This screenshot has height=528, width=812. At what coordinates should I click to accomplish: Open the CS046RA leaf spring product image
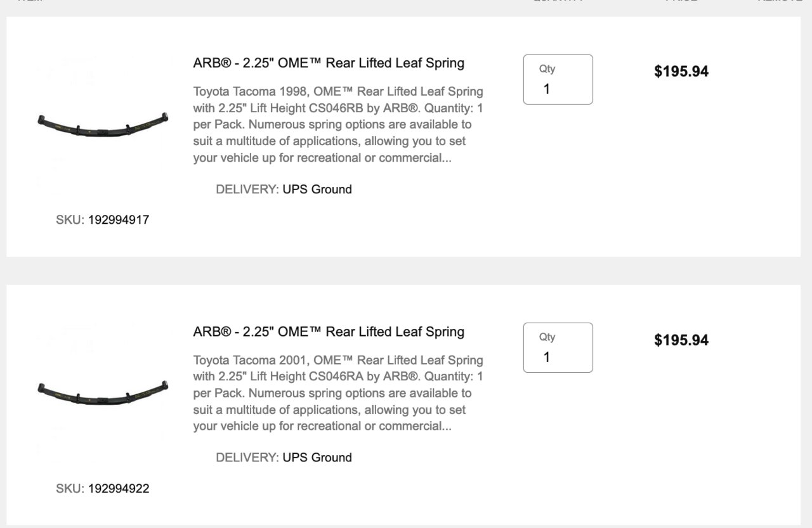(103, 392)
